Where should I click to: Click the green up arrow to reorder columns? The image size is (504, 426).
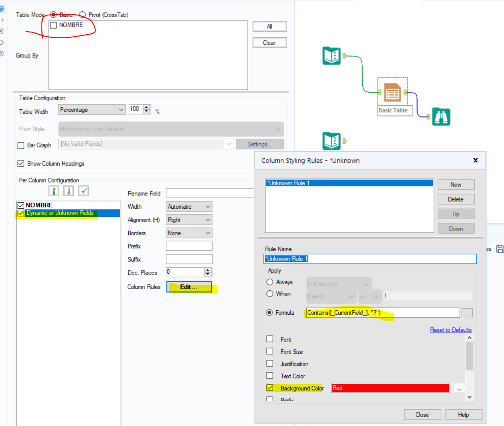tap(54, 190)
